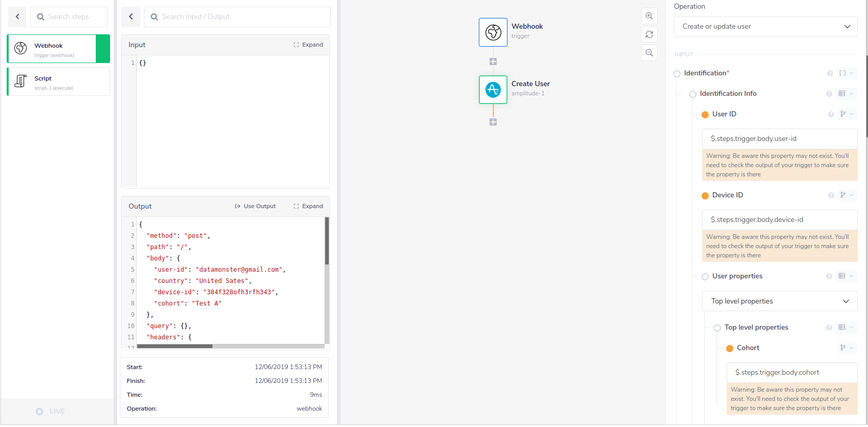The width and height of the screenshot is (868, 427).
Task: Open the Operation dropdown Create or update user
Action: pyautogui.click(x=765, y=27)
